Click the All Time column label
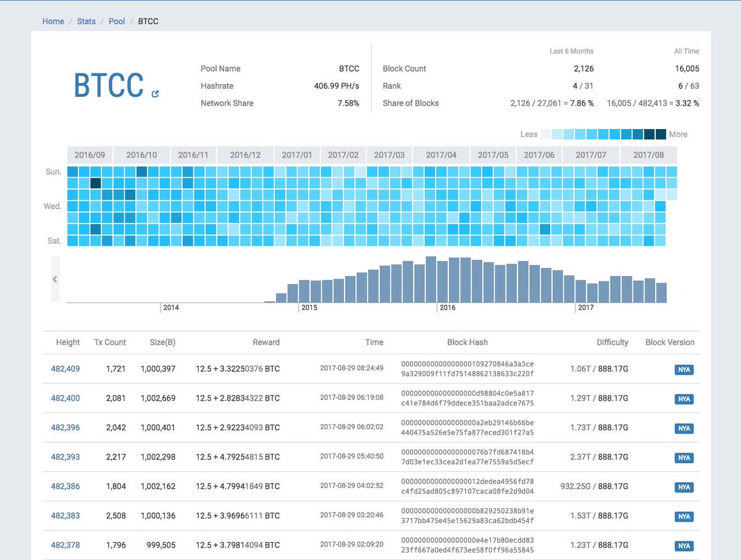The image size is (741, 560). click(687, 51)
